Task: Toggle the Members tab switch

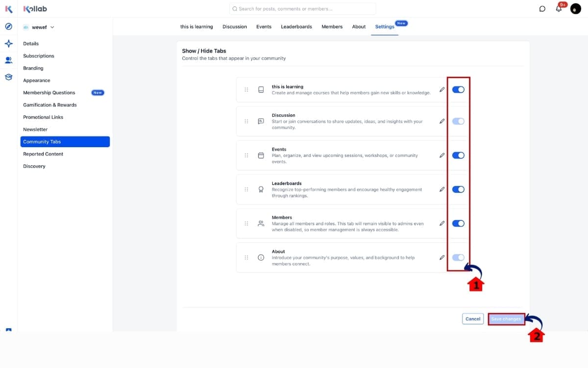Action: 458,223
